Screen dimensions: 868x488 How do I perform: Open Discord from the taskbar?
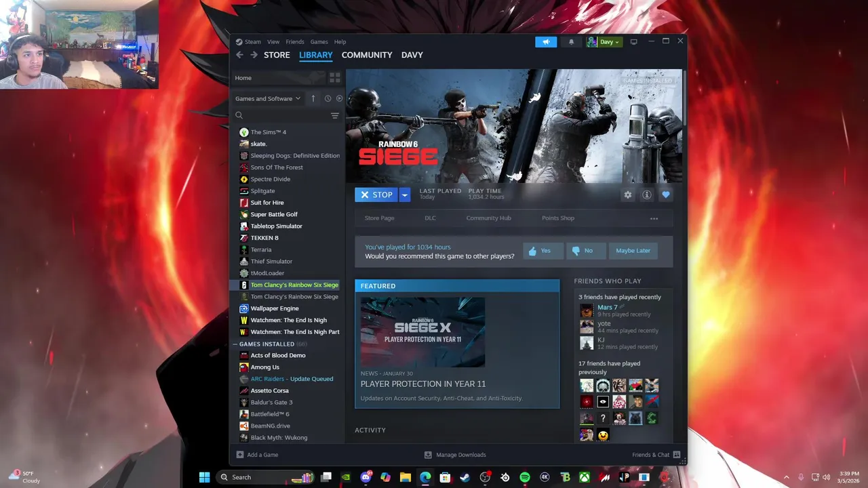tap(367, 477)
